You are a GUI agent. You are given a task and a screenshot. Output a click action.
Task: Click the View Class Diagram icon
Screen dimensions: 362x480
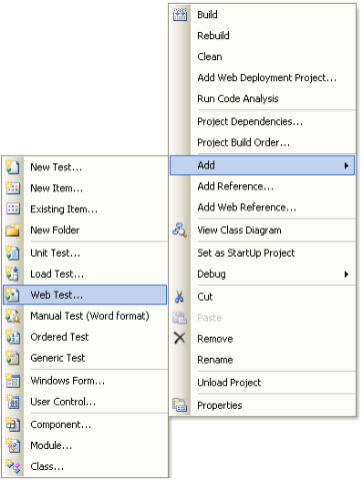(180, 230)
